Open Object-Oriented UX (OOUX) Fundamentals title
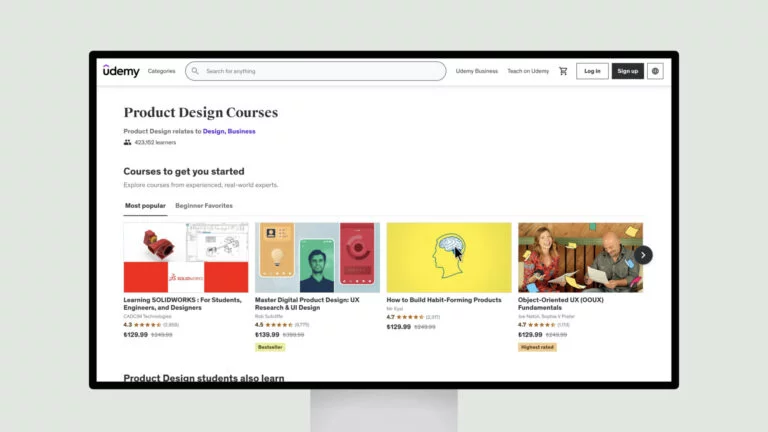 (561, 304)
